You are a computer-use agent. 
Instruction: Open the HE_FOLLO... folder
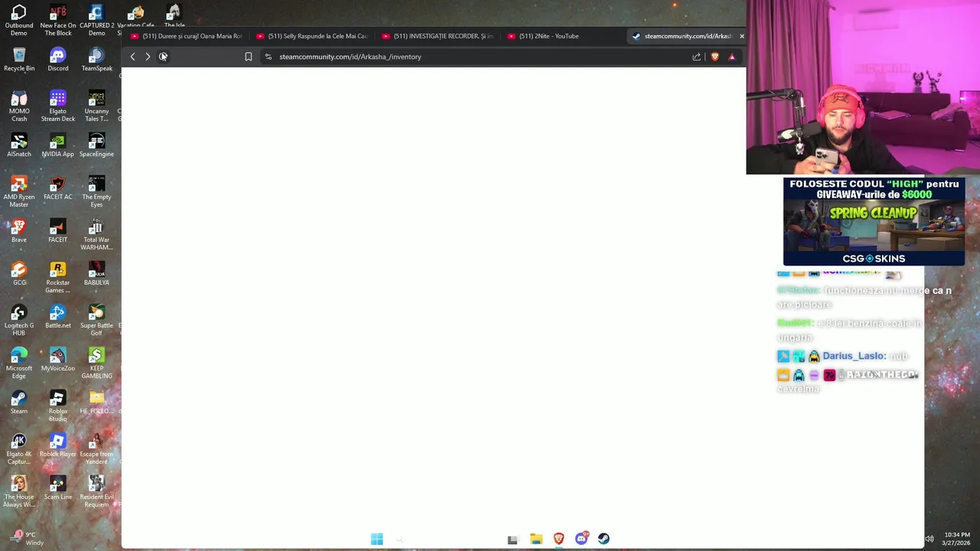coord(96,403)
